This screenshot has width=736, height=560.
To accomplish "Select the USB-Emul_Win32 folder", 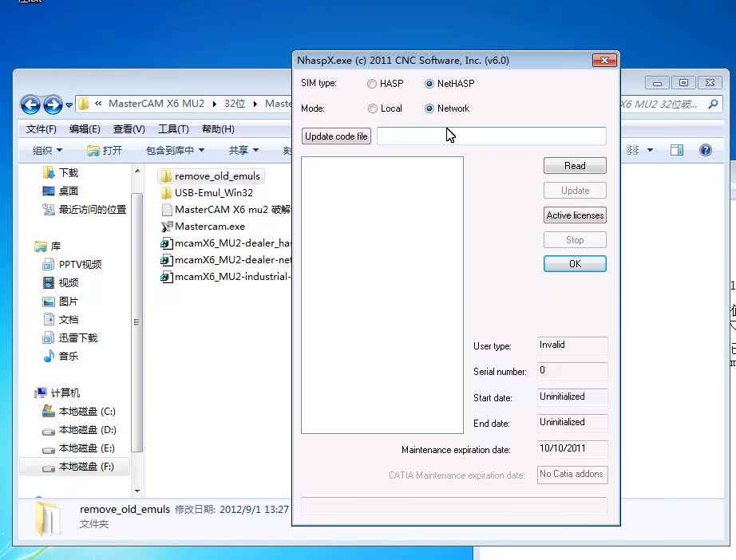I will click(x=207, y=193).
